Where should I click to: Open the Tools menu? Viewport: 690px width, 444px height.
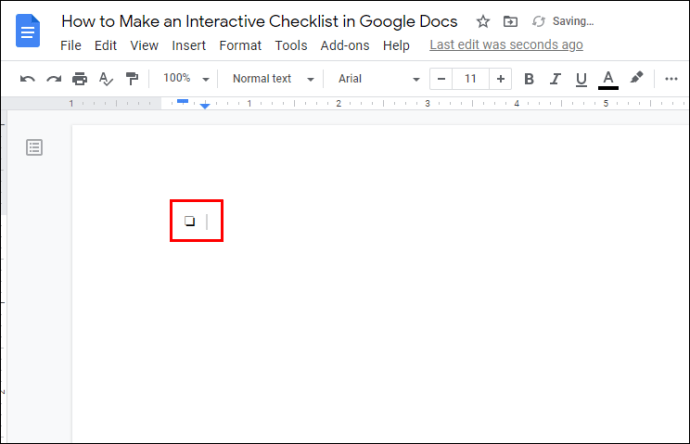tap(291, 45)
